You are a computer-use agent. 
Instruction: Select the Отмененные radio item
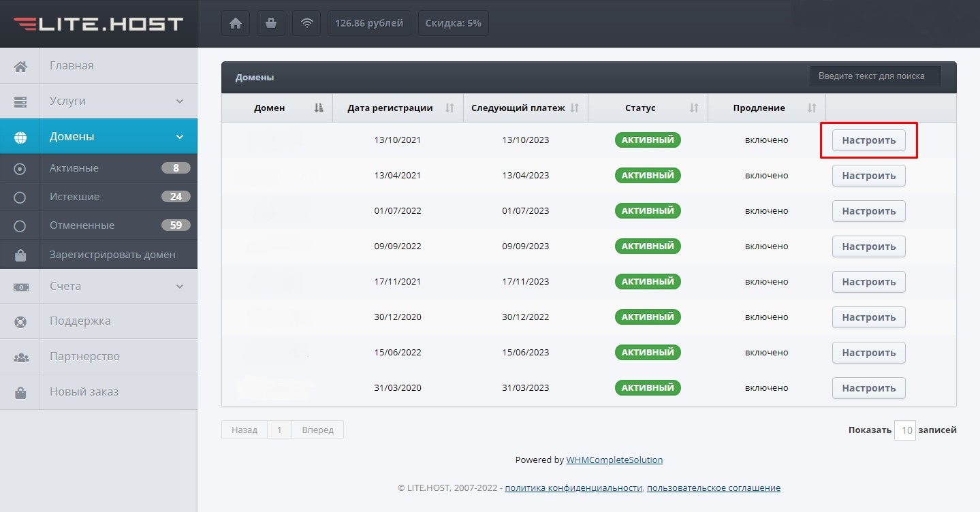(20, 225)
